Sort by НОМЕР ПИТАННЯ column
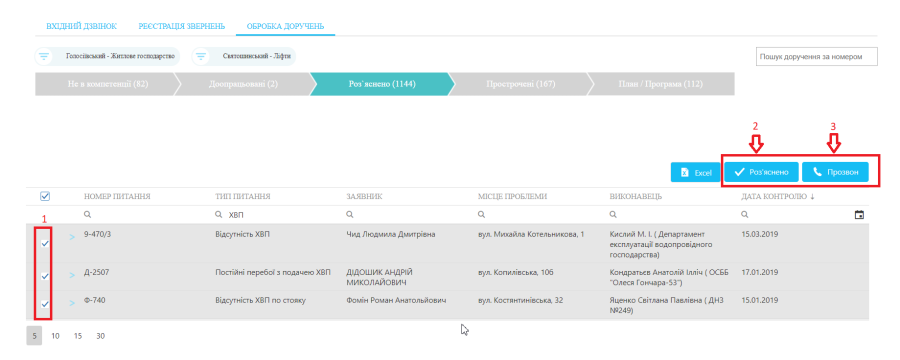The height and width of the screenshot is (360, 900). coord(117,196)
